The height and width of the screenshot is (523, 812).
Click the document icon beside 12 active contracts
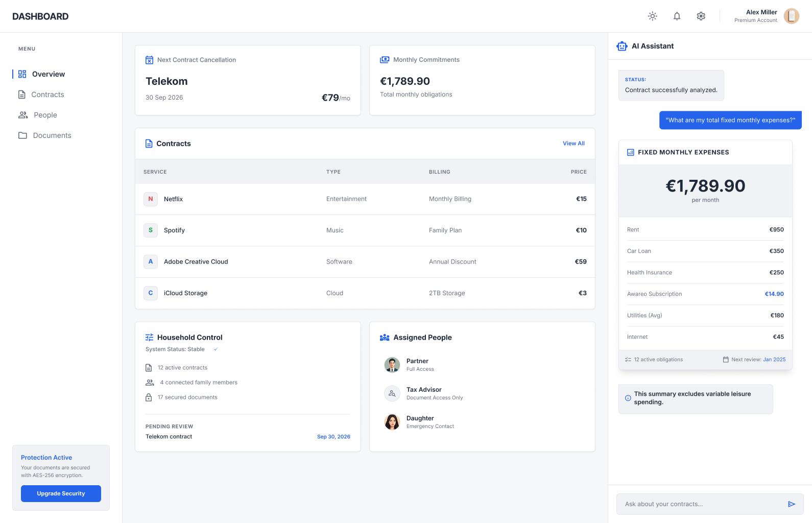point(149,368)
